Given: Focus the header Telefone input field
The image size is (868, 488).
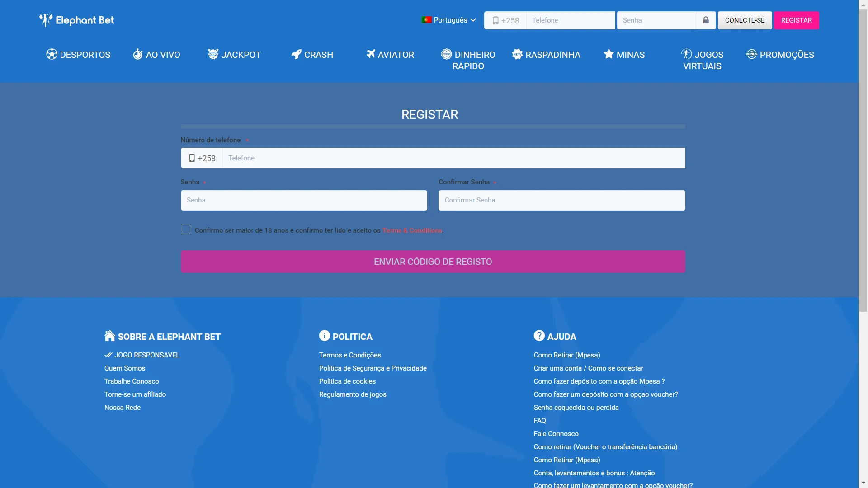Looking at the screenshot, I should point(571,20).
